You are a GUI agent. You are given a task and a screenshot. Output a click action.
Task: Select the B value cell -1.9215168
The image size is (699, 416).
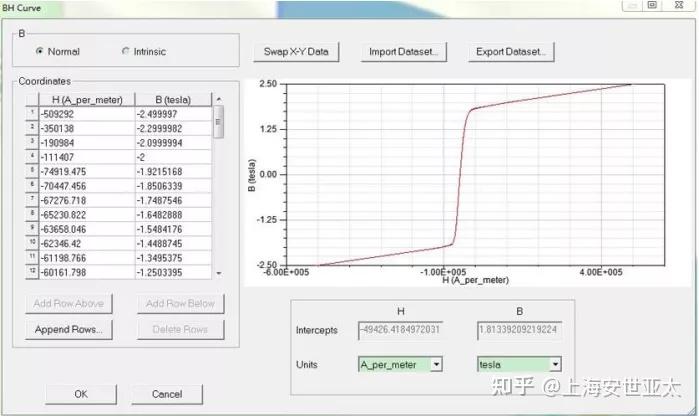[x=173, y=172]
